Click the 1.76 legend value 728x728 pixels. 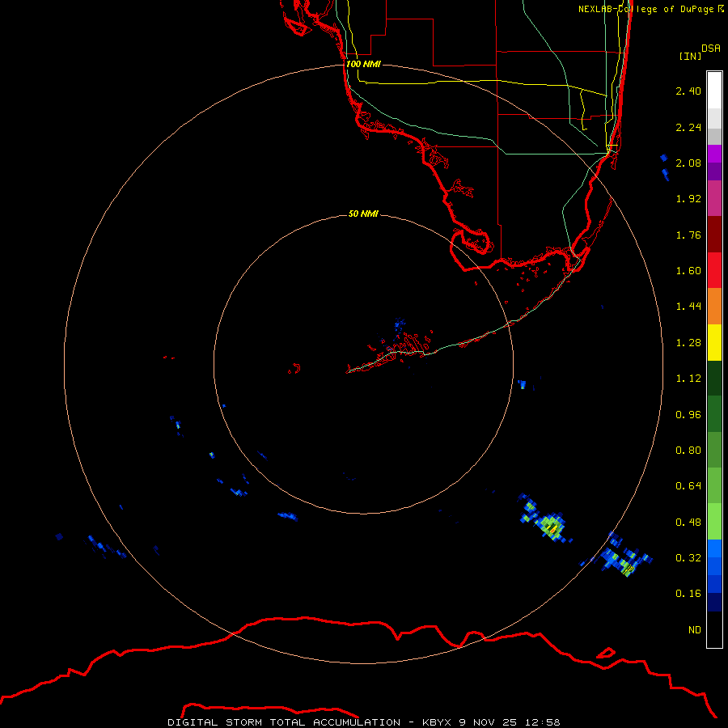click(688, 235)
